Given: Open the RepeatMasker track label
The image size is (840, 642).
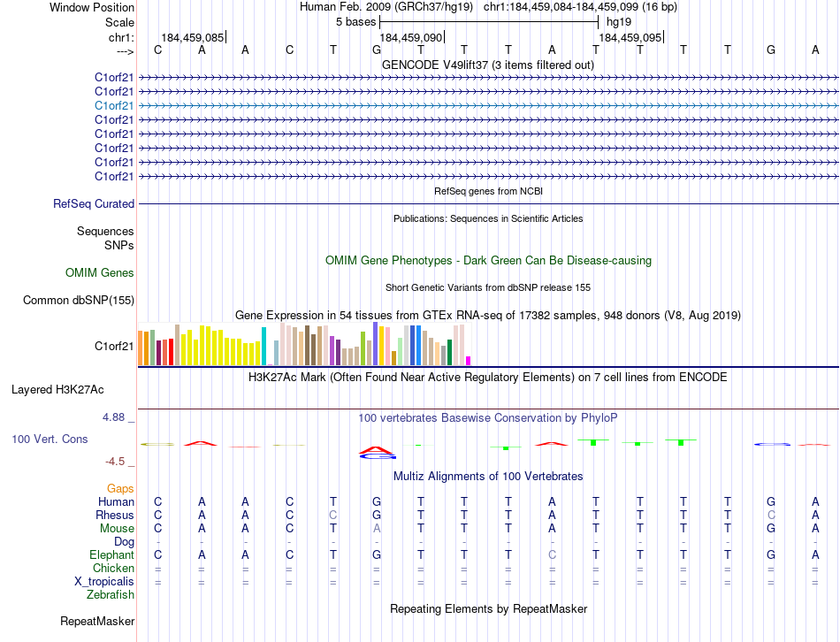Looking at the screenshot, I should (97, 621).
